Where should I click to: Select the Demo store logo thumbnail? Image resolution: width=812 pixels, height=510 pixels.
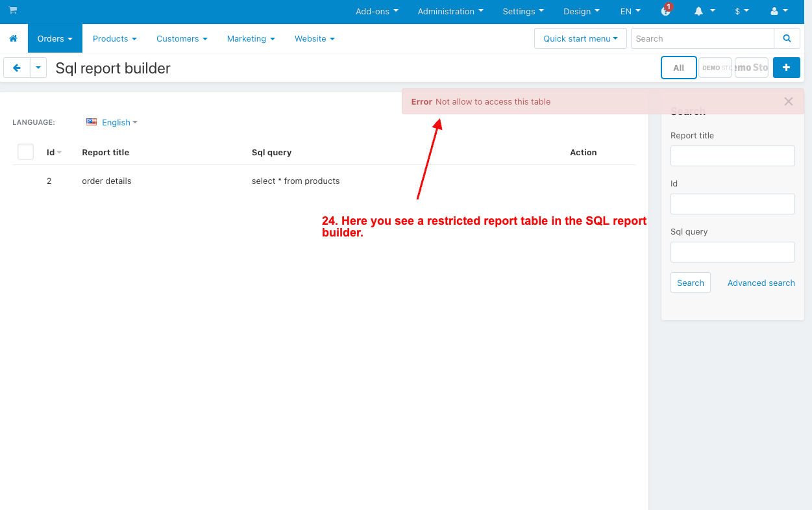click(x=715, y=68)
